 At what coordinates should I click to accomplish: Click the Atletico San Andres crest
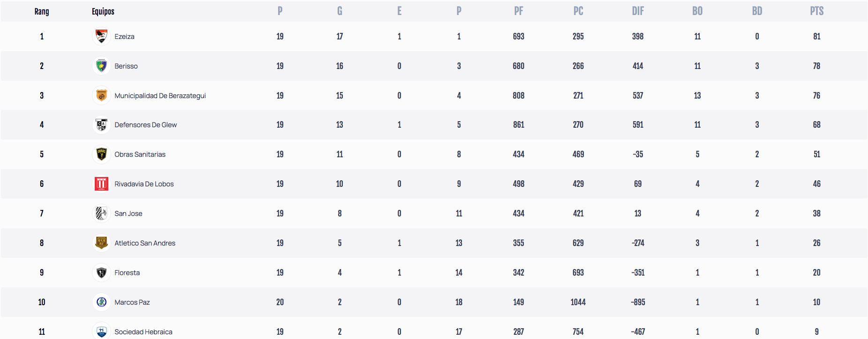[101, 243]
